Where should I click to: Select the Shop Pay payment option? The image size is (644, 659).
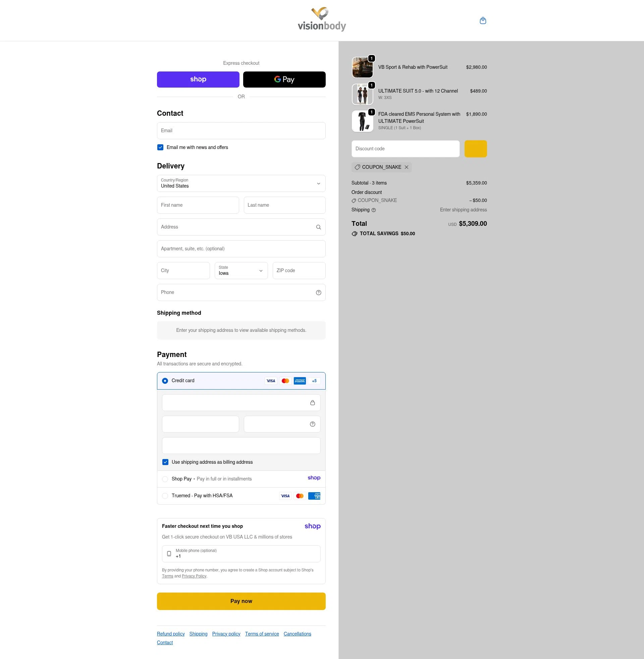click(165, 479)
